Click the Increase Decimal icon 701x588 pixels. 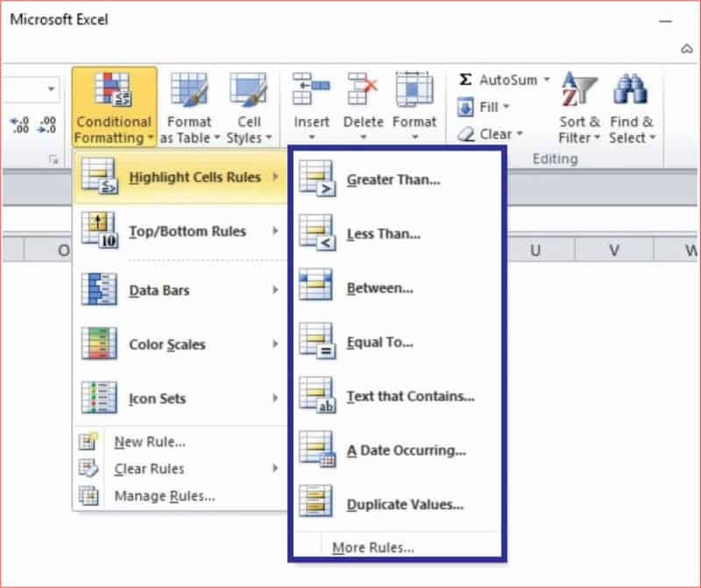pos(19,125)
